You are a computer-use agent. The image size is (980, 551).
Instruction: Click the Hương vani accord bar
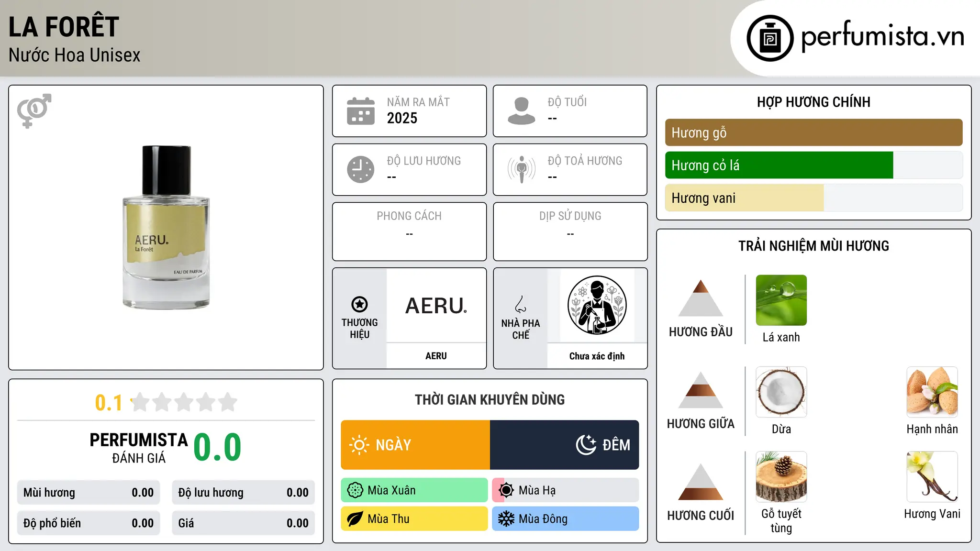point(813,198)
